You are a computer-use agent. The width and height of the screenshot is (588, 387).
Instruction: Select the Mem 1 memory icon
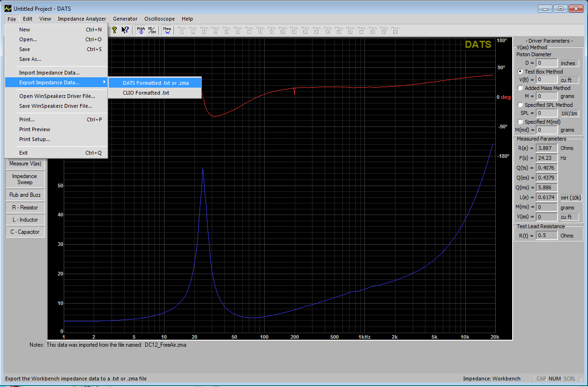182,30
